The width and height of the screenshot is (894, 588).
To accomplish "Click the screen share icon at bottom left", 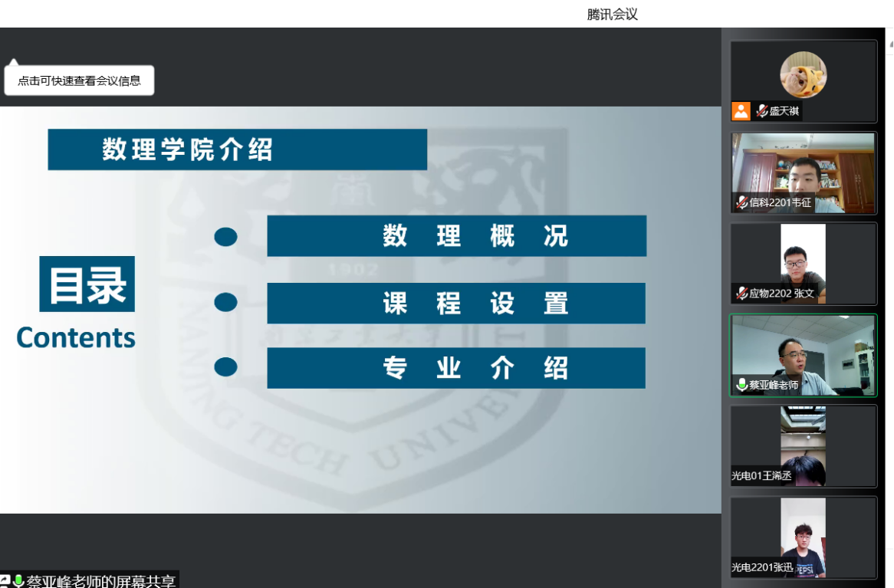I will tap(5, 581).
